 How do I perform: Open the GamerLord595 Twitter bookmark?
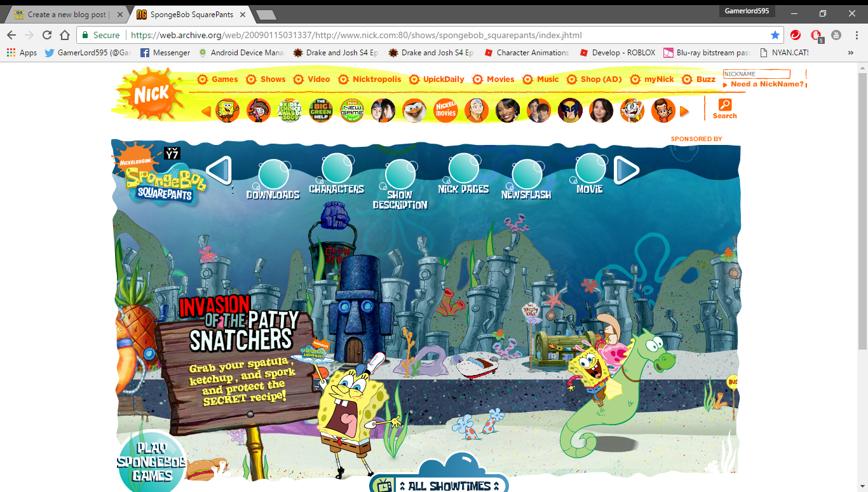88,53
